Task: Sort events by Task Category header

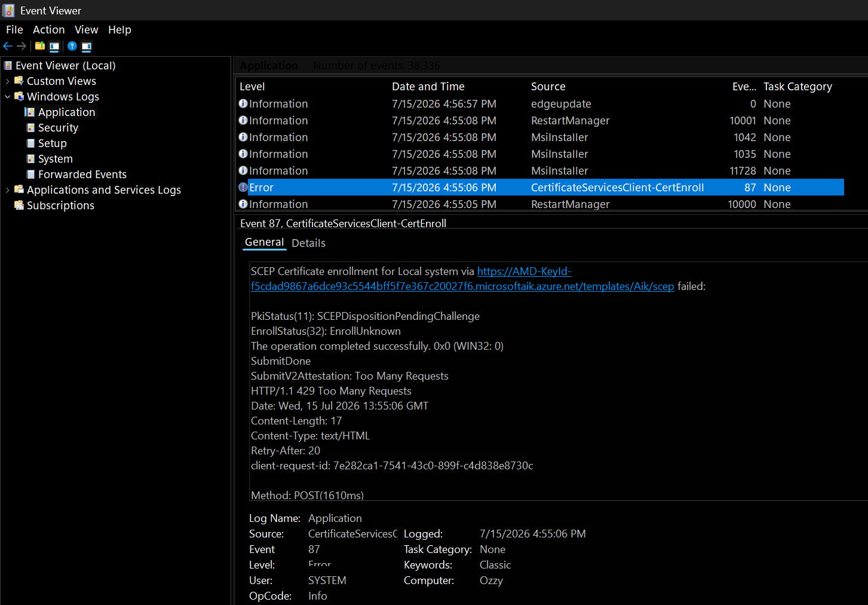Action: (x=798, y=86)
